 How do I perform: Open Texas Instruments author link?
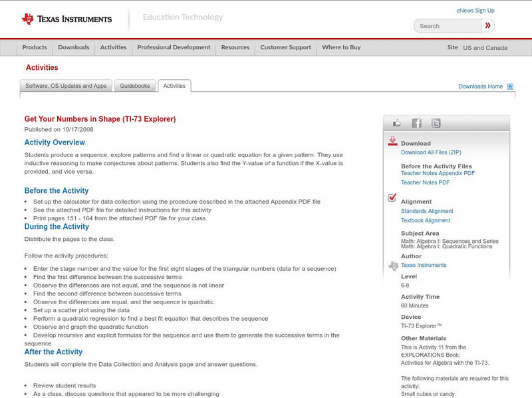(424, 265)
